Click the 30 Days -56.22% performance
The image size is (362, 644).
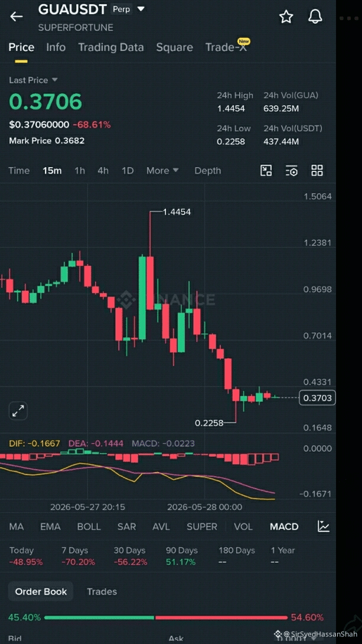point(130,556)
